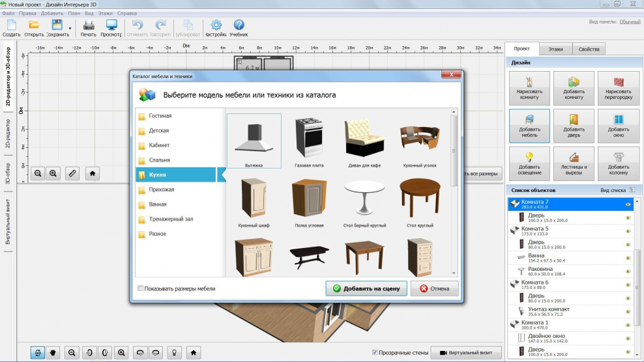Click Лестницы и вырезы button

574,163
